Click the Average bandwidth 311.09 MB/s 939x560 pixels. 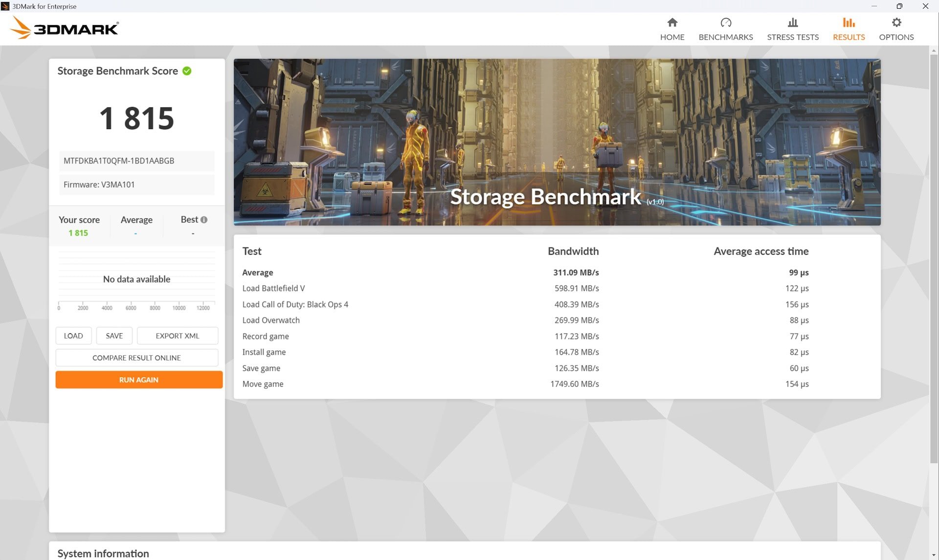pyautogui.click(x=576, y=273)
